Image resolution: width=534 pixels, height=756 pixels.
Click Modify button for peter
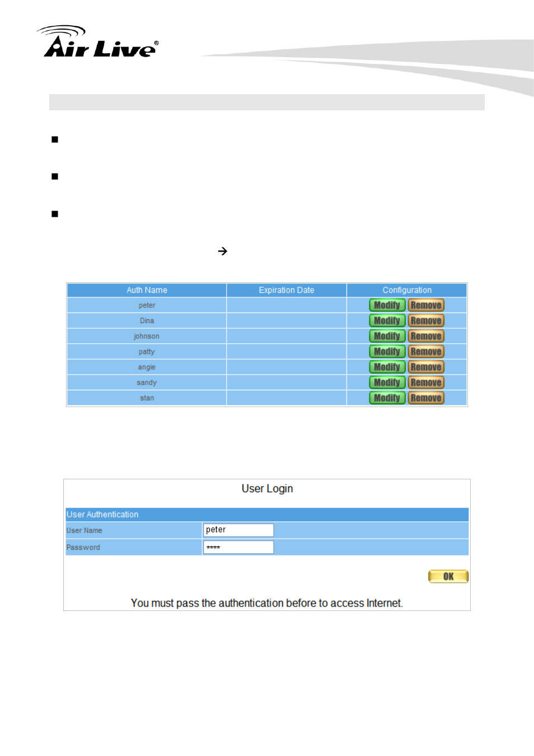pos(387,305)
